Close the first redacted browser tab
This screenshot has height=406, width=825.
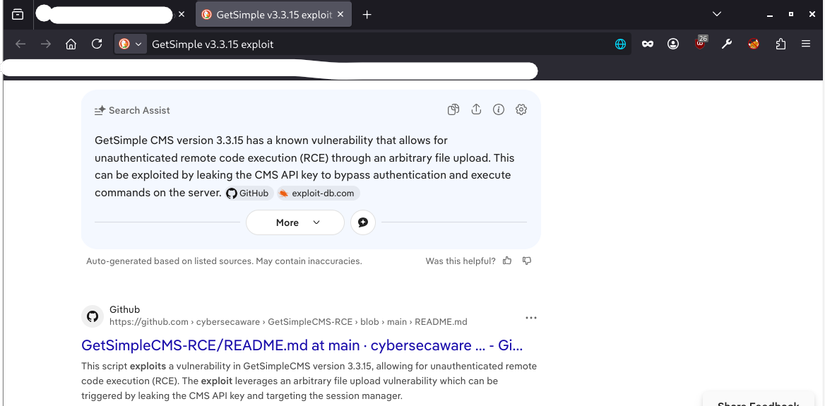[182, 14]
